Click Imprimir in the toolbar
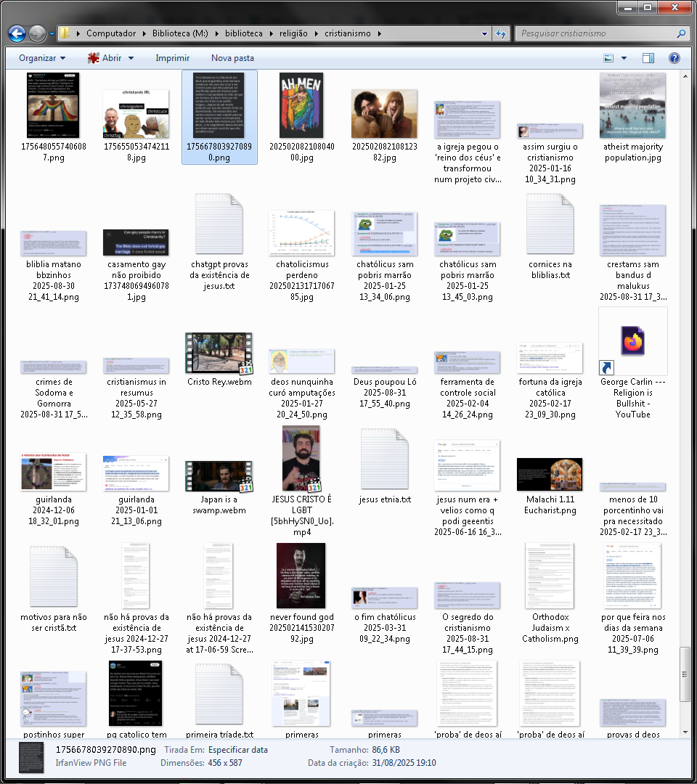This screenshot has width=697, height=784. pos(173,58)
